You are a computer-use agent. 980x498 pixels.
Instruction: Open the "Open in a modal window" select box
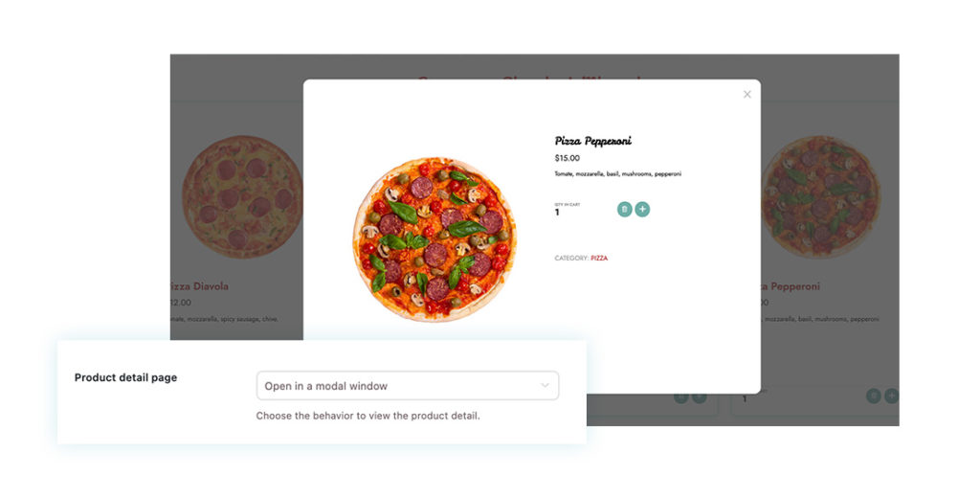pyautogui.click(x=407, y=386)
